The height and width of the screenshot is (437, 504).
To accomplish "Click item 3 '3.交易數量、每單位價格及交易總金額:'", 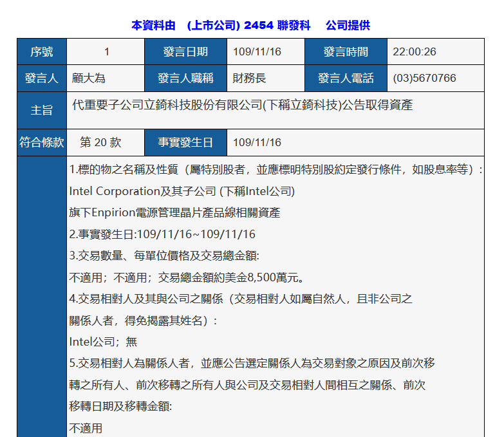I will coord(164,256).
